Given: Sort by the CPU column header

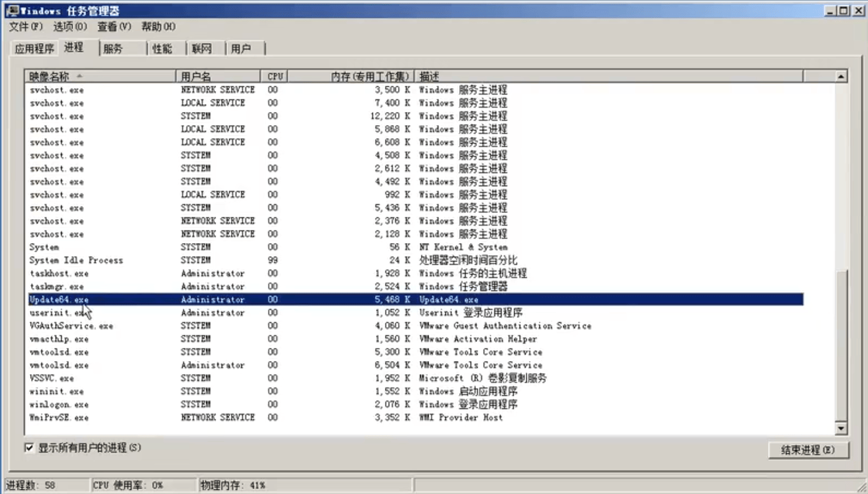Looking at the screenshot, I should pos(275,76).
